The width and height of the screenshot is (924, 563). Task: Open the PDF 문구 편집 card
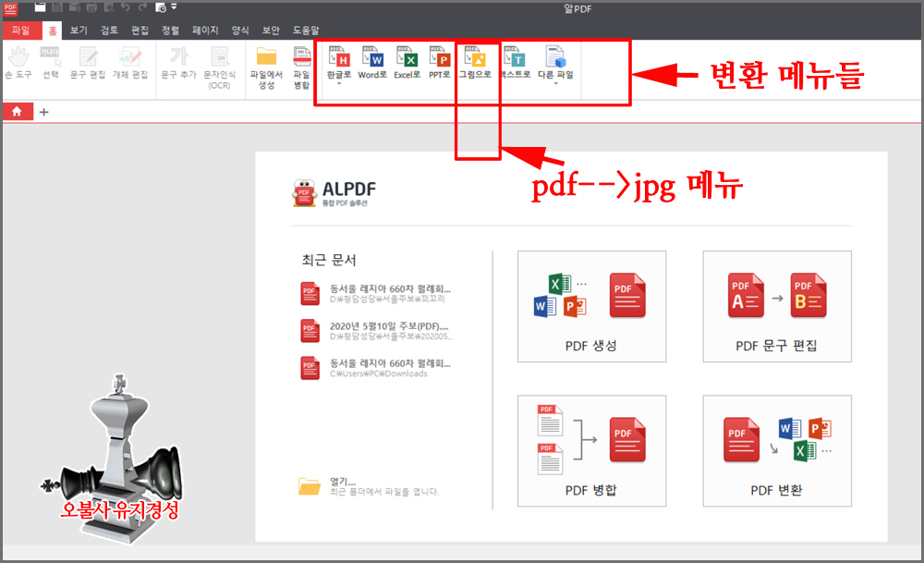(777, 306)
